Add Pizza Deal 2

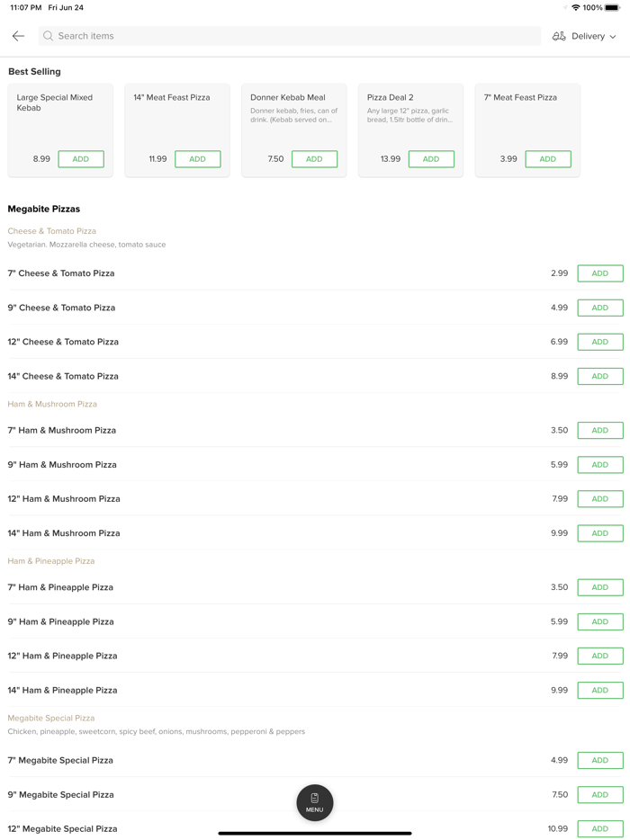tap(432, 159)
